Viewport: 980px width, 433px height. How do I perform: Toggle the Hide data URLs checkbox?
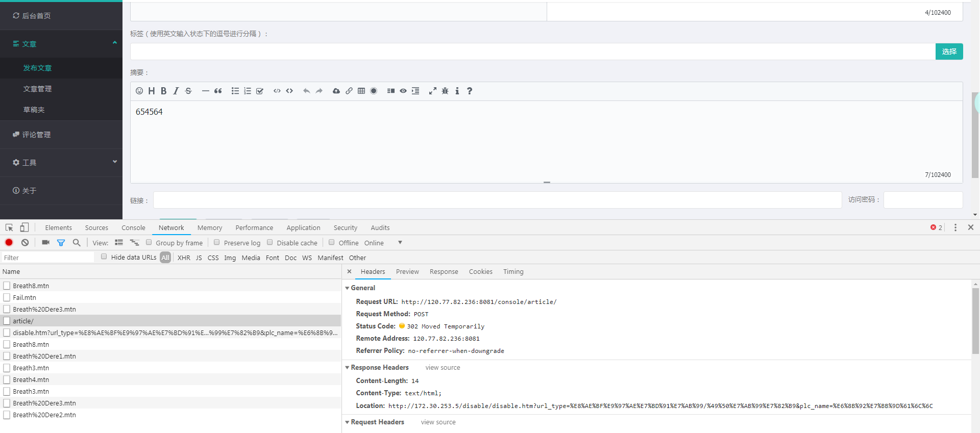coord(104,257)
